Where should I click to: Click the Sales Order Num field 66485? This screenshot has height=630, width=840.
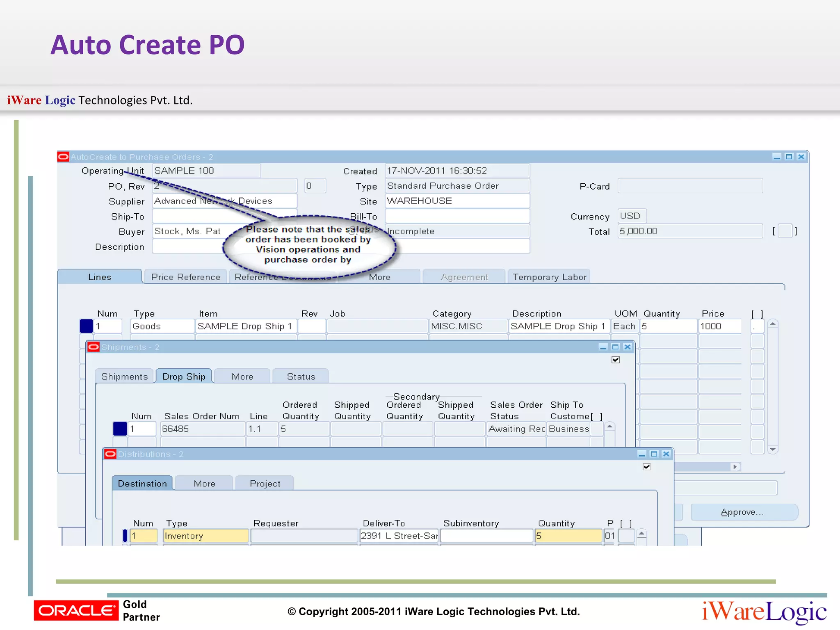tap(203, 429)
